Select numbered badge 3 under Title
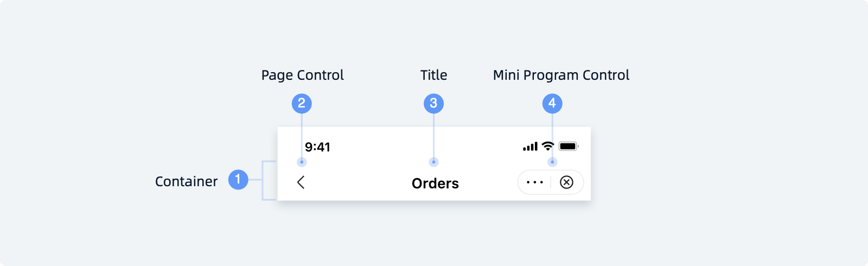Screen dimensions: 868x266 (433, 103)
